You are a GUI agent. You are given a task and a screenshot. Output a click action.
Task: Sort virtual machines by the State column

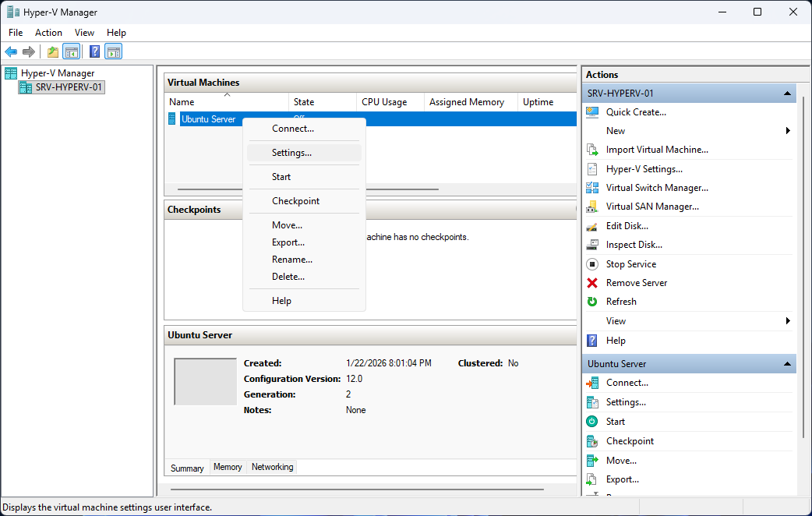click(304, 102)
